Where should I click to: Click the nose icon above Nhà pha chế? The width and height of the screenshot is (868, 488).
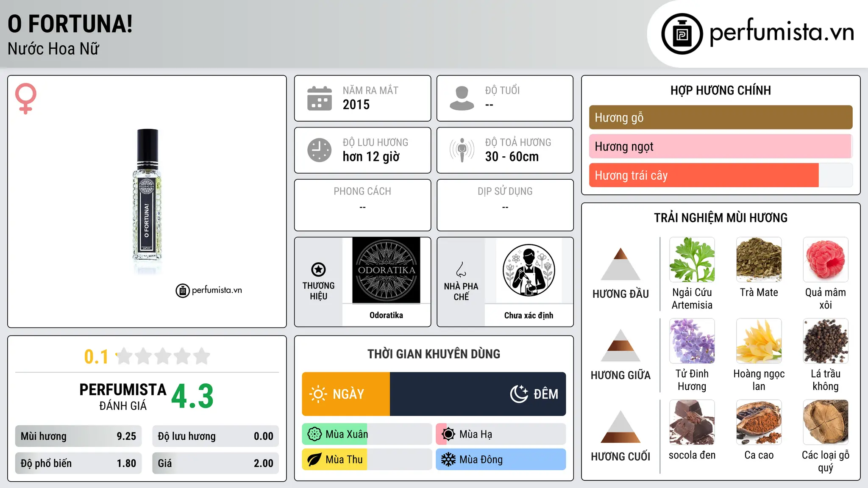click(461, 269)
